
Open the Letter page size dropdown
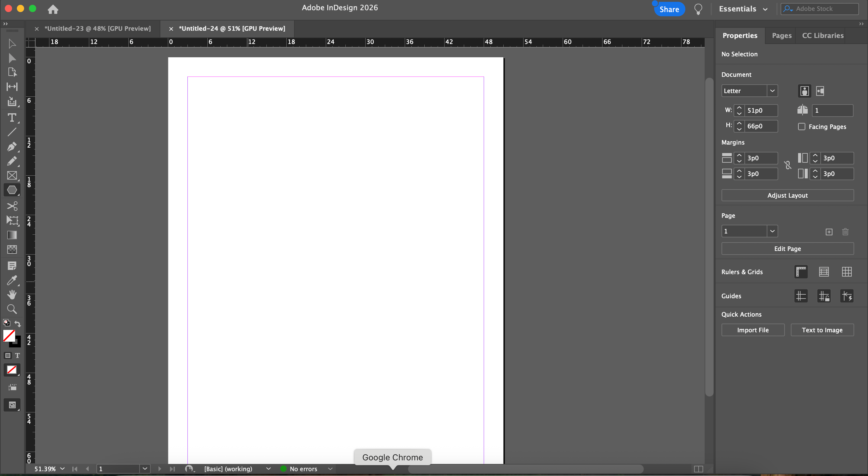772,91
